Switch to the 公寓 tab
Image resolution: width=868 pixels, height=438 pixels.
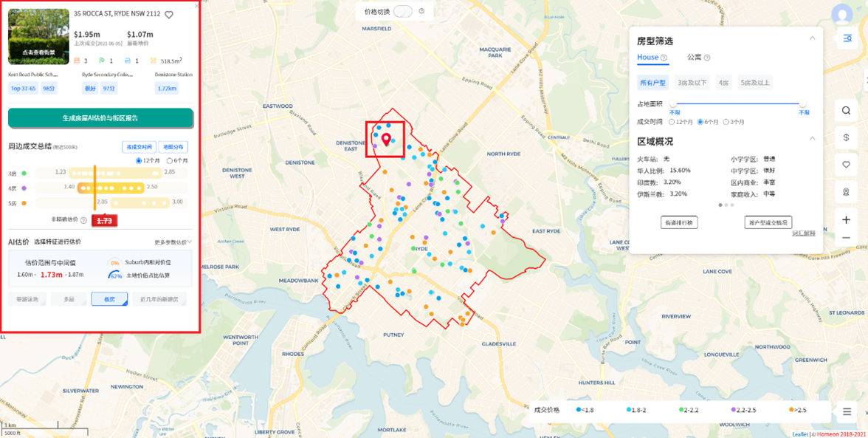pyautogui.click(x=695, y=57)
